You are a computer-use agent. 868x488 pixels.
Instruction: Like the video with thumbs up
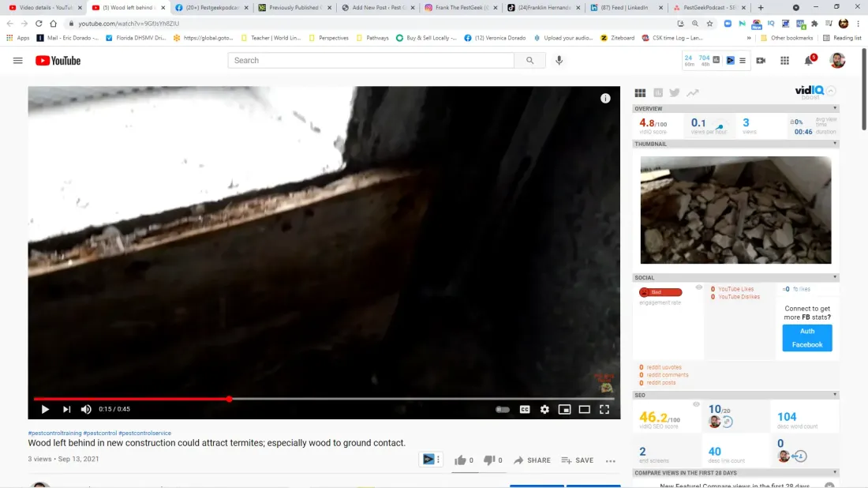(464, 460)
